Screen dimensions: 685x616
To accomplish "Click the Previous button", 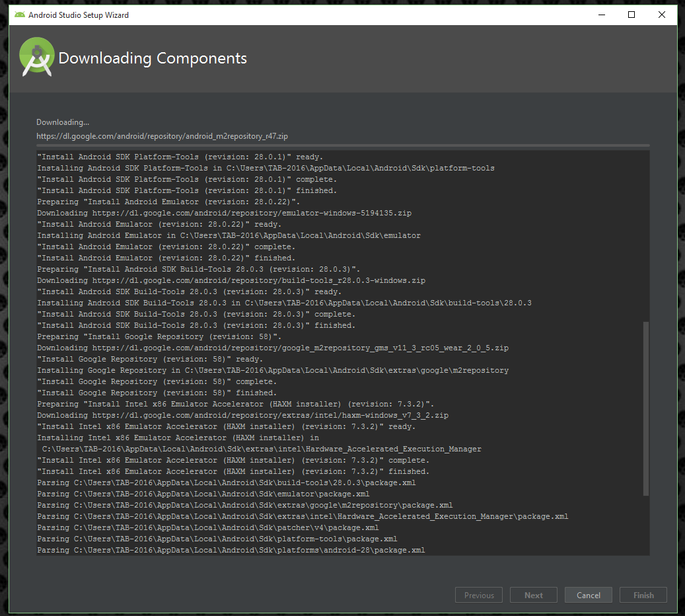I will pos(479,595).
